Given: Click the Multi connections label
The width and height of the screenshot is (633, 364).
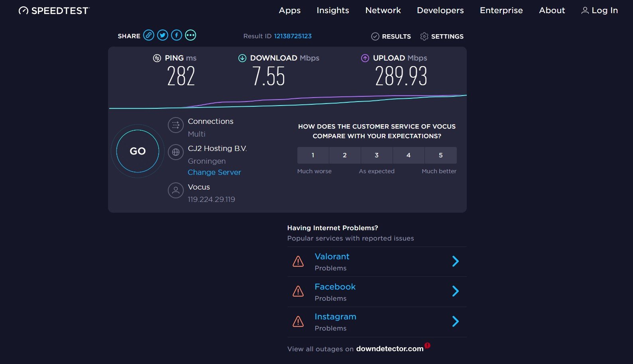Looking at the screenshot, I should pyautogui.click(x=197, y=134).
